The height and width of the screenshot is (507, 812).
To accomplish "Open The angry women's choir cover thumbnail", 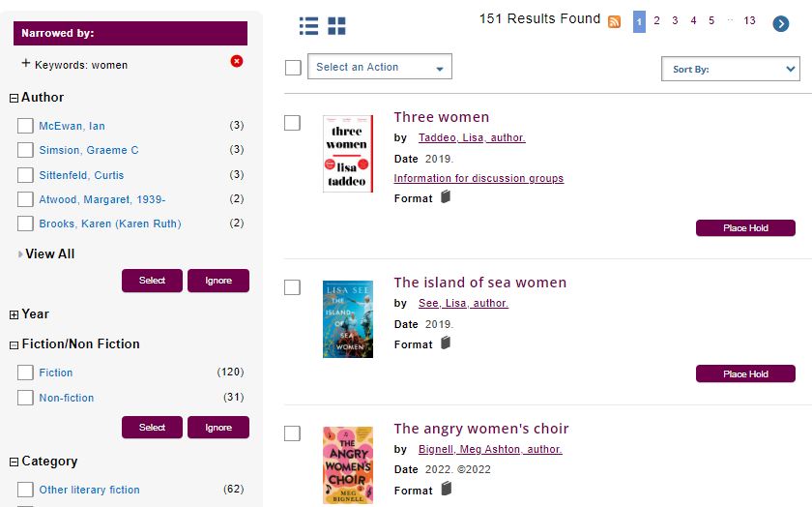I will [348, 464].
